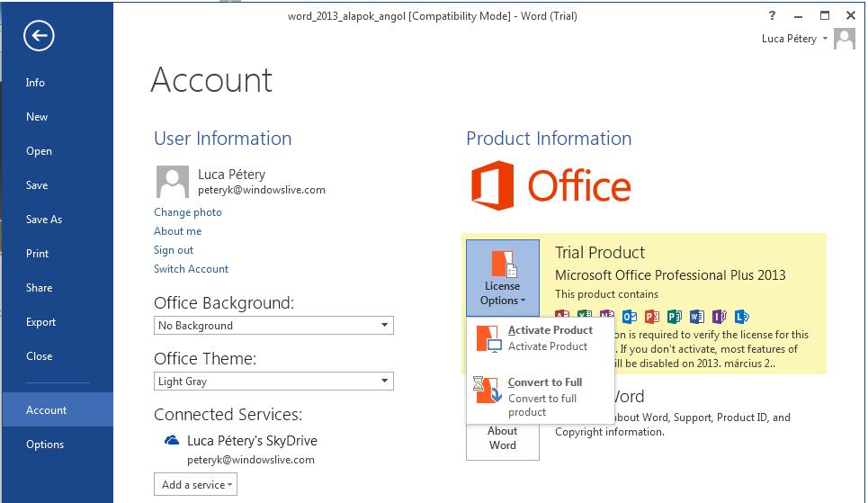868x503 pixels.
Task: Click the Lync icon in product list
Action: tap(742, 317)
